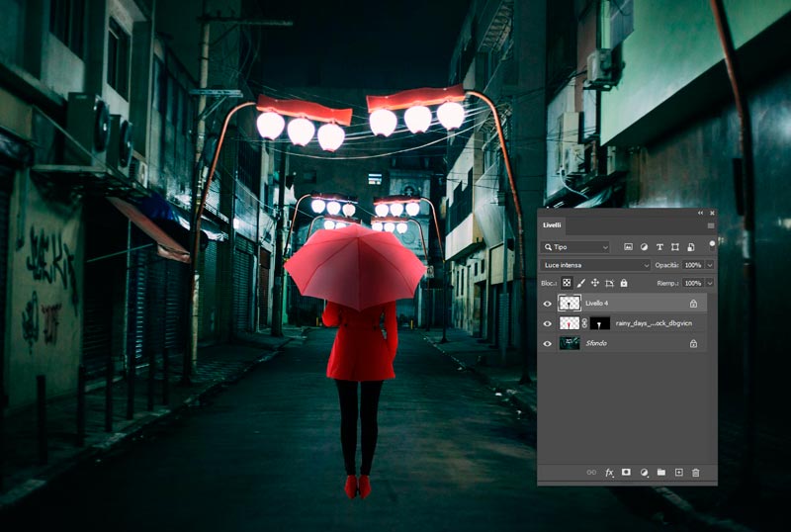
Task: Hide the Livello 4 layer
Action: coord(548,304)
